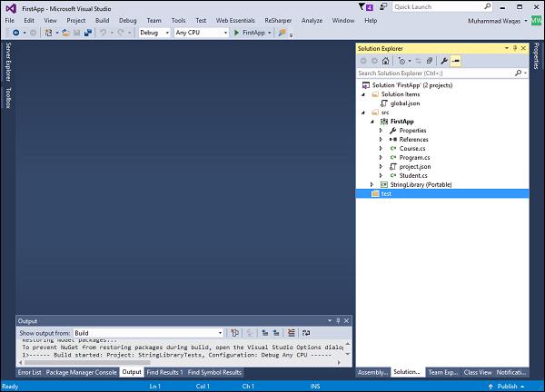Toggle auto-hide pin on Solution Explorer

point(515,48)
